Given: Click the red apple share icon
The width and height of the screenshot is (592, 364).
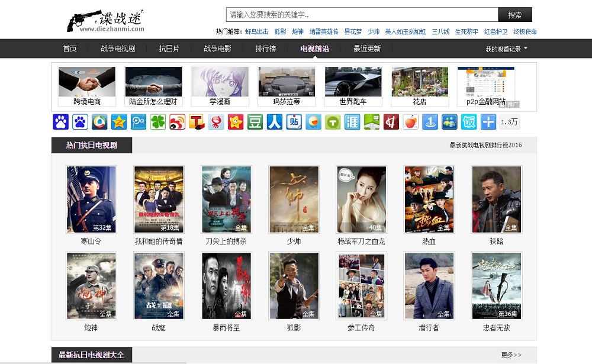Looking at the screenshot, I should click(411, 122).
